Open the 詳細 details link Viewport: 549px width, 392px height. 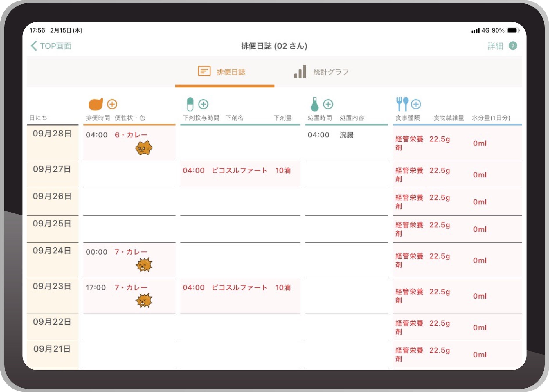click(495, 46)
